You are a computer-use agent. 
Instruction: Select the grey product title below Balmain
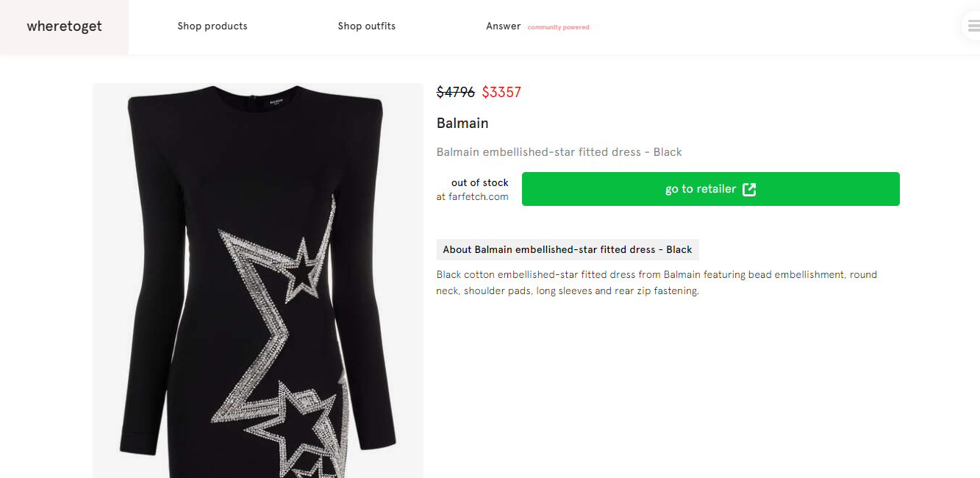559,152
